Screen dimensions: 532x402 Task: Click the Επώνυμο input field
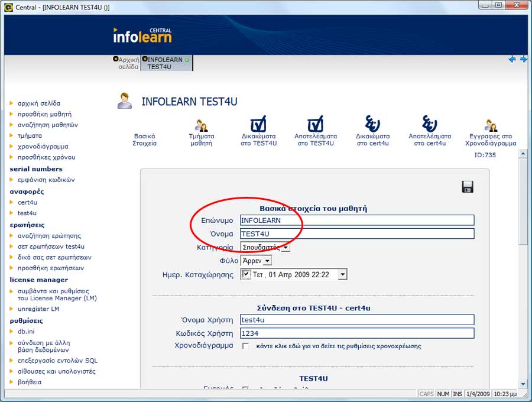[357, 220]
